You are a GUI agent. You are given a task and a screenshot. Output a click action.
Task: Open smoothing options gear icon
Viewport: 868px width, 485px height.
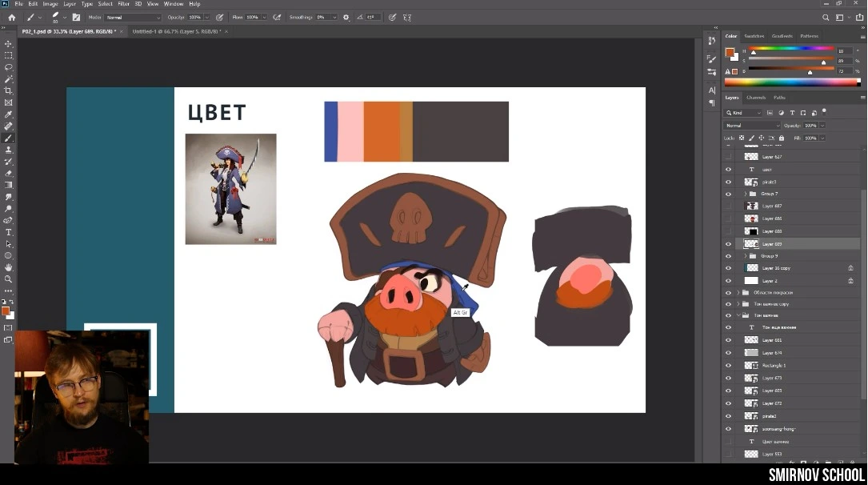[346, 17]
